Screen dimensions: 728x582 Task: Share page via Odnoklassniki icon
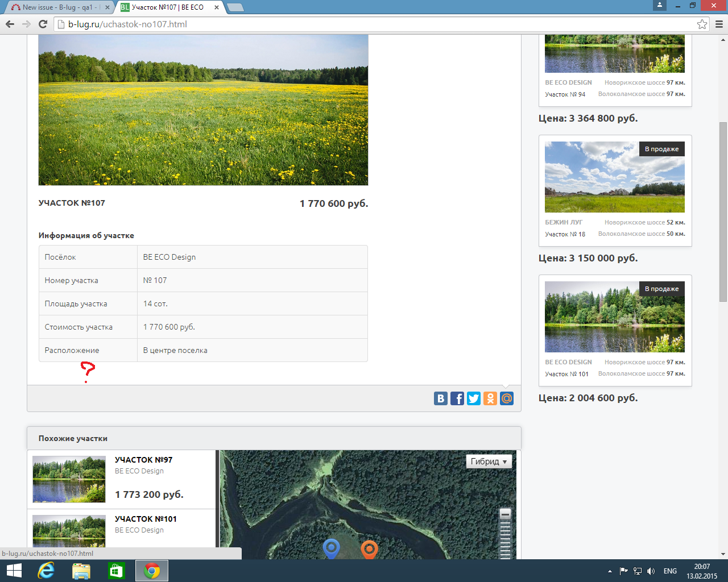coord(490,398)
